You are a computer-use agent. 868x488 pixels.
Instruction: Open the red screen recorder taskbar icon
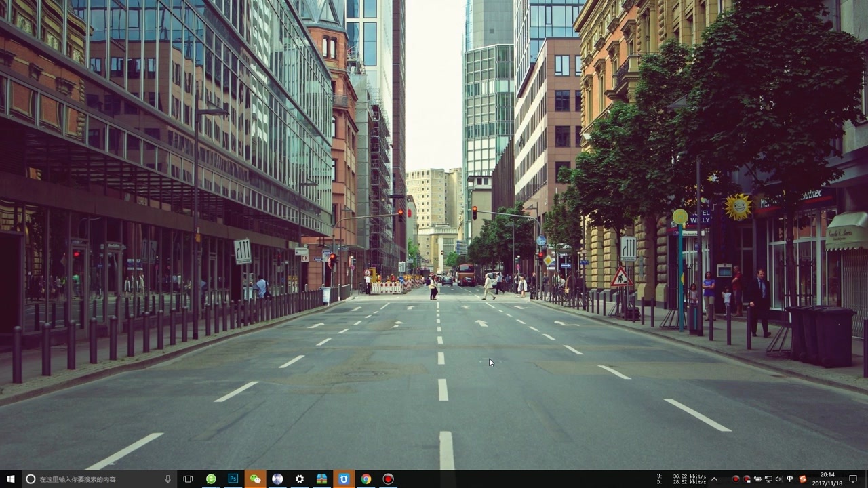(388, 479)
